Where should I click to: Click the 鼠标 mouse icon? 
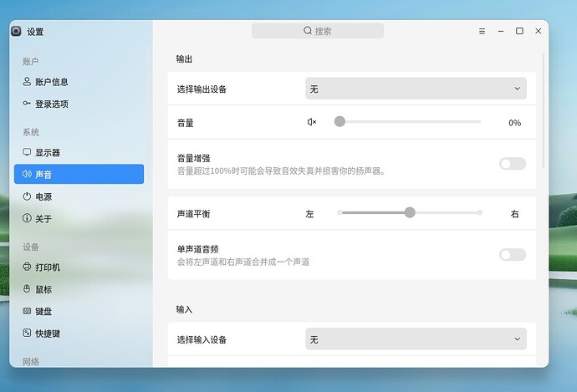tap(27, 288)
